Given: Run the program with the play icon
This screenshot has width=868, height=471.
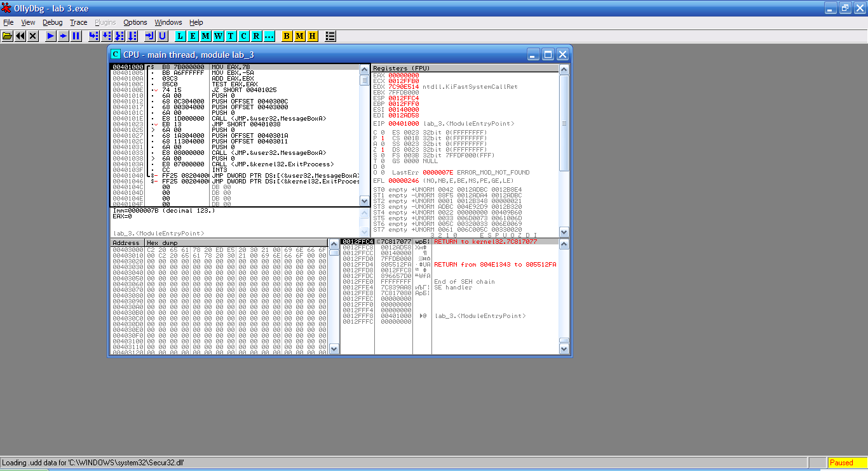Looking at the screenshot, I should (51, 36).
